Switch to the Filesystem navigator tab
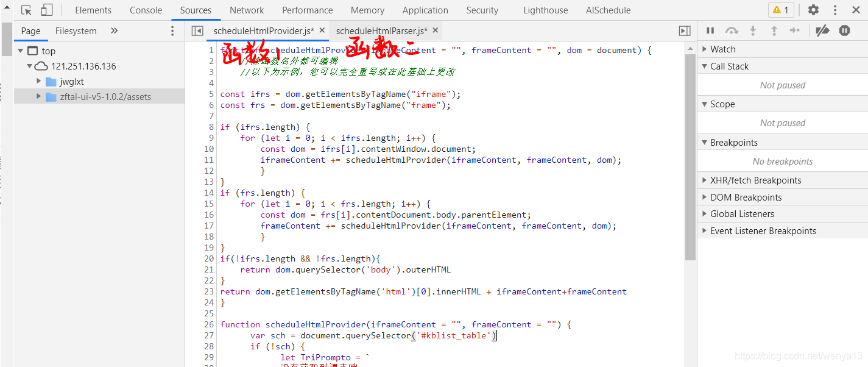868x367 pixels. click(76, 30)
